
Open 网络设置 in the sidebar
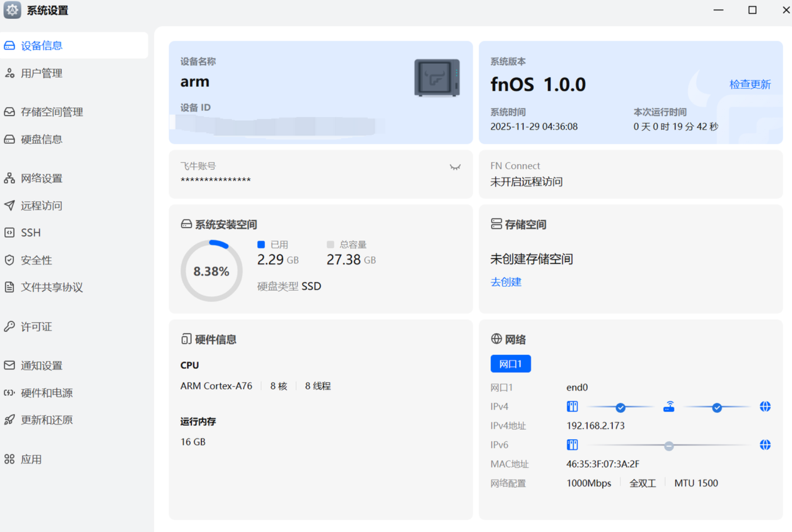point(42,178)
